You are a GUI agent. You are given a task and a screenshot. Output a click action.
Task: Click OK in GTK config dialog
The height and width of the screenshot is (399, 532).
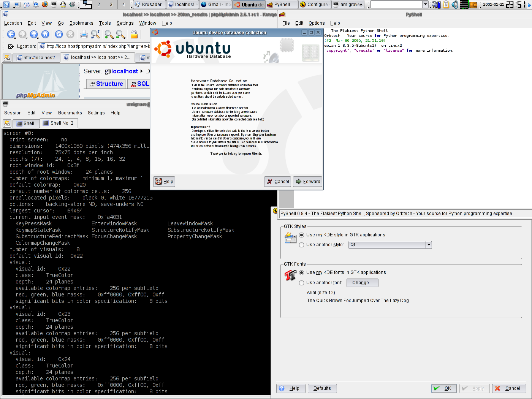[x=444, y=388]
